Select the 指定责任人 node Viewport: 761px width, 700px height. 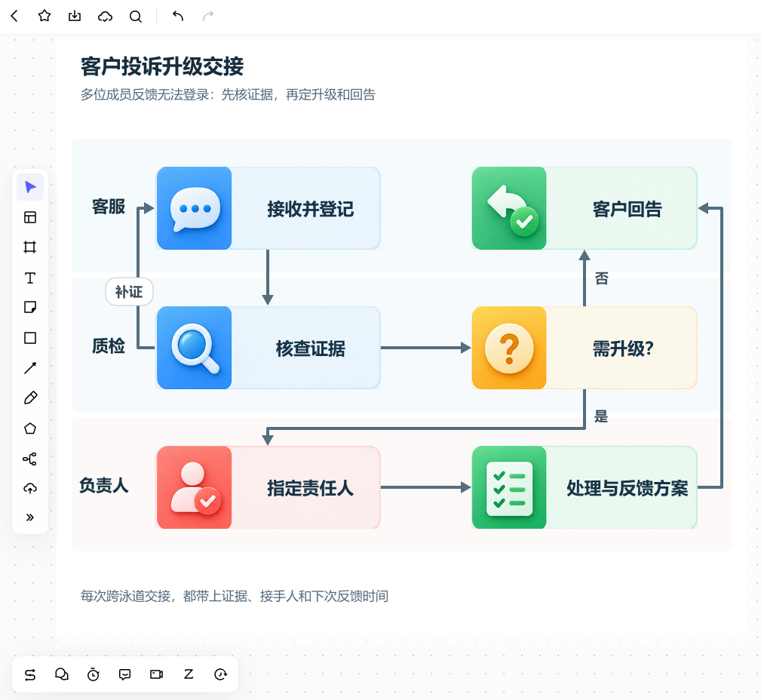point(268,487)
